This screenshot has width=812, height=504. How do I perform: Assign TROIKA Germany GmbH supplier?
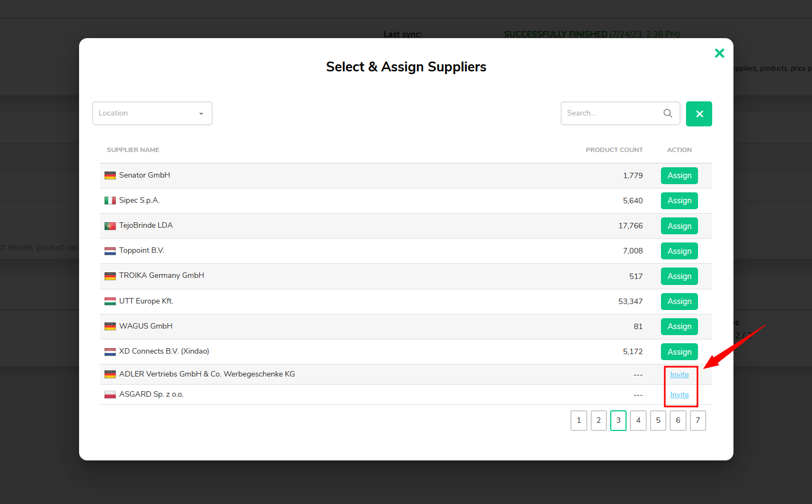click(679, 276)
